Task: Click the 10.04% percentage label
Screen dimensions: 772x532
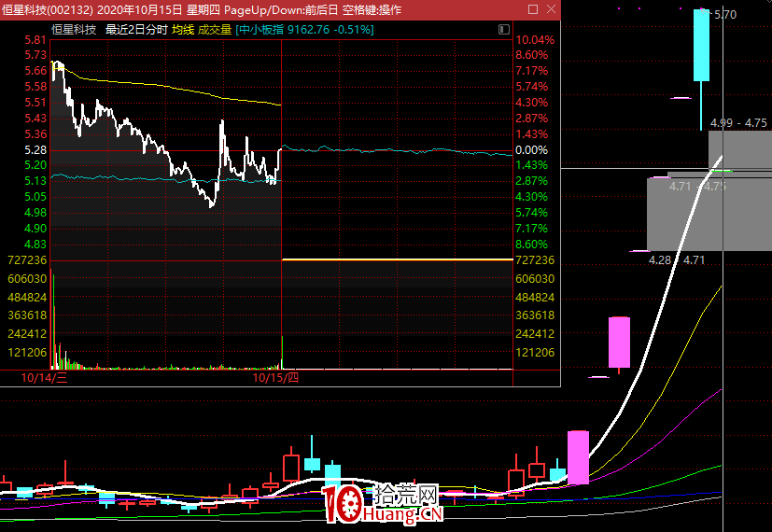Action: pos(535,40)
